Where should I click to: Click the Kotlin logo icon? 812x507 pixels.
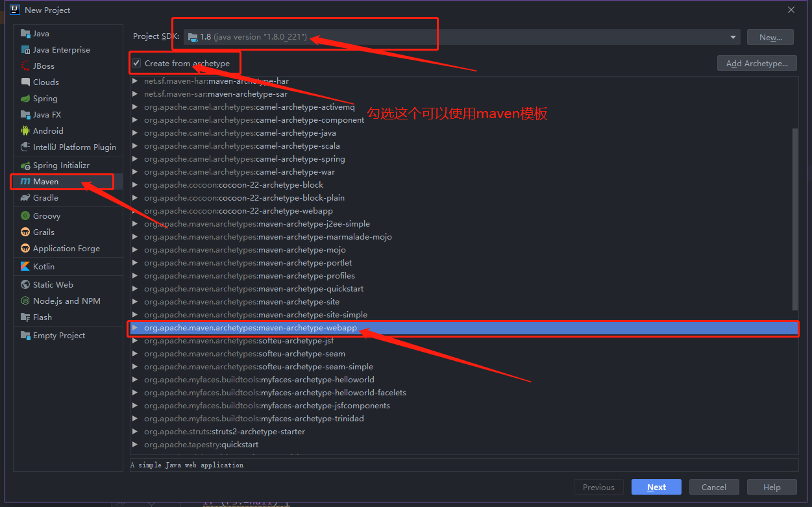pyautogui.click(x=25, y=267)
